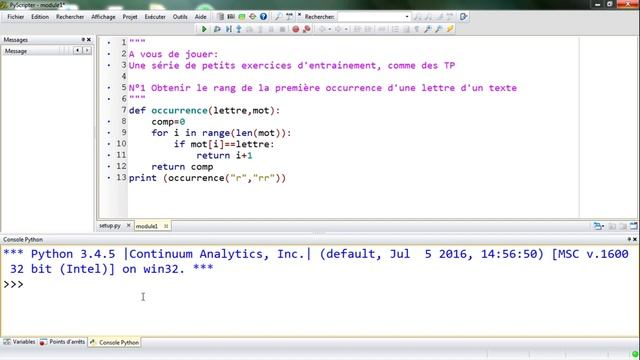
Task: Close the search bar with the small x
Action: coord(299,15)
